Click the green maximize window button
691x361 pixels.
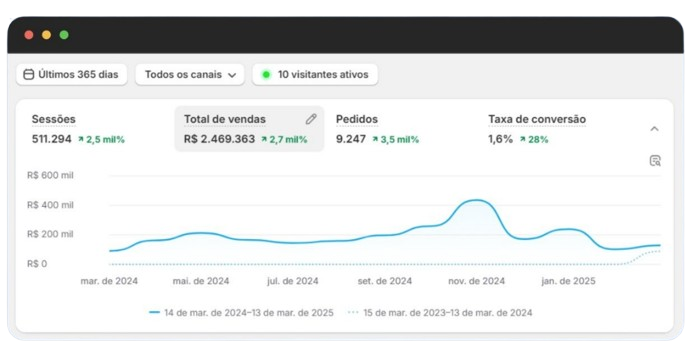(x=64, y=35)
